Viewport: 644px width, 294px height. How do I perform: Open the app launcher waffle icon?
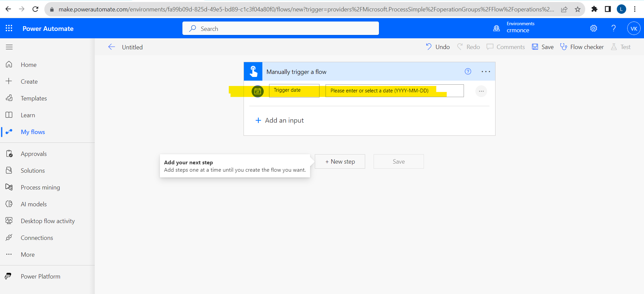[9, 28]
